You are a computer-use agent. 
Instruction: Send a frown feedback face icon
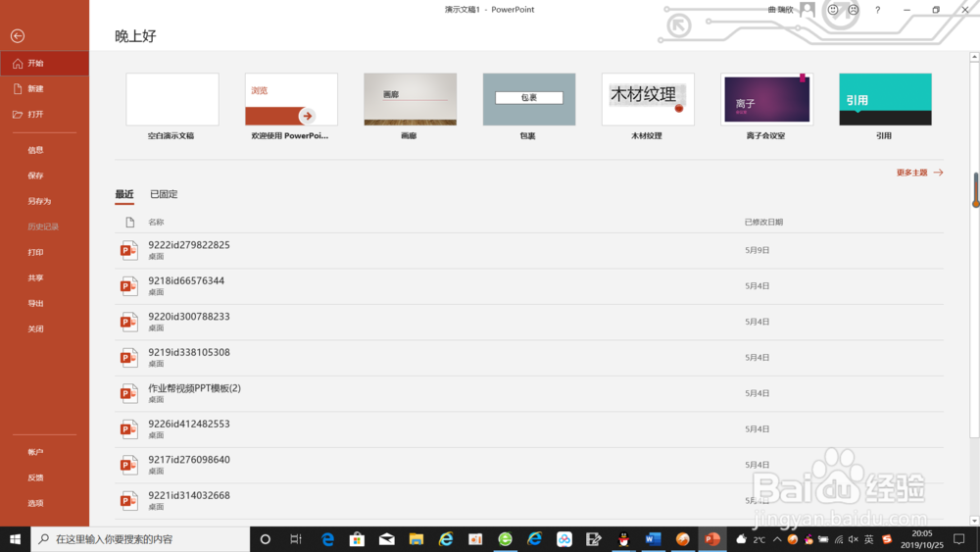(x=854, y=10)
